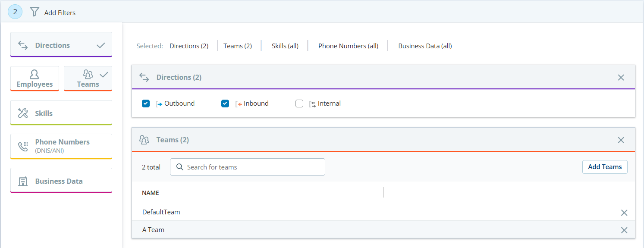
Task: Uncheck the Inbound direction checkbox
Action: [225, 104]
